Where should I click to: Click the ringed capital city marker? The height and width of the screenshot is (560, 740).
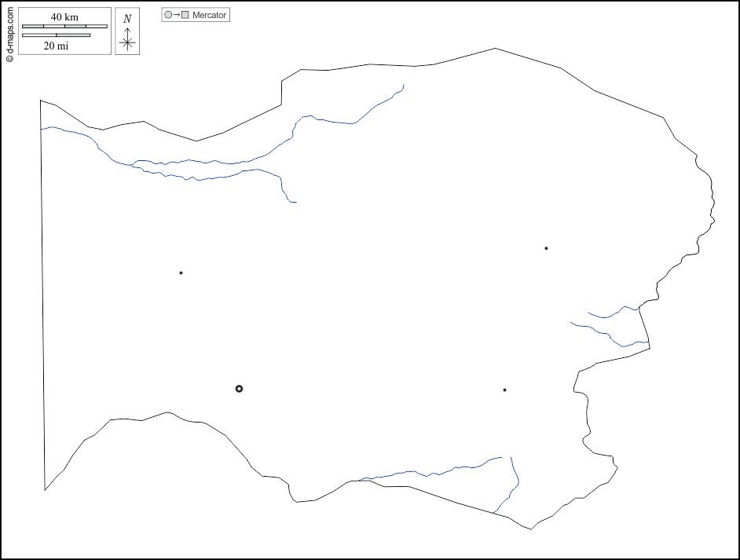(x=239, y=389)
